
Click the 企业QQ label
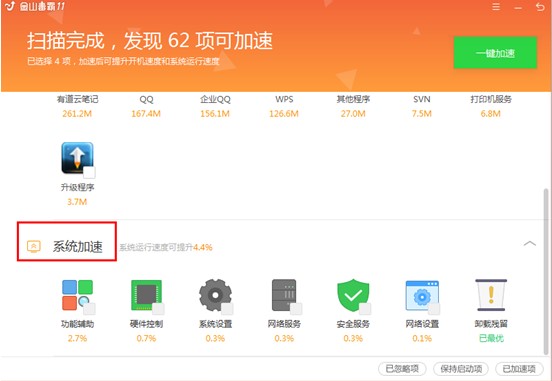pos(215,99)
